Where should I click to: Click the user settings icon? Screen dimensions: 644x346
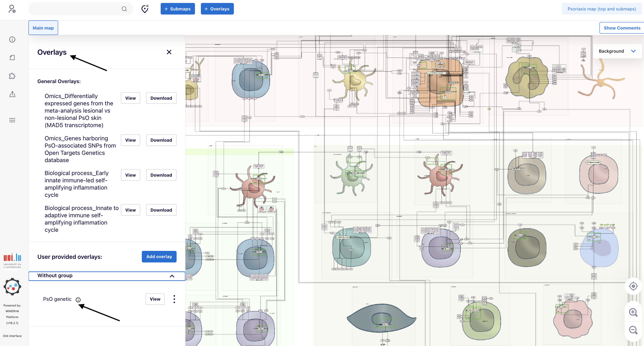pyautogui.click(x=12, y=9)
